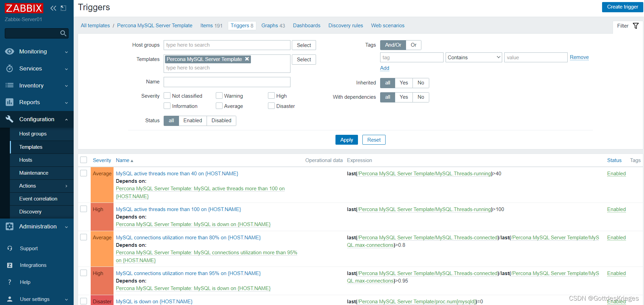Viewport: 644px width, 305px height.
Task: Click the Remove tag link
Action: [579, 57]
